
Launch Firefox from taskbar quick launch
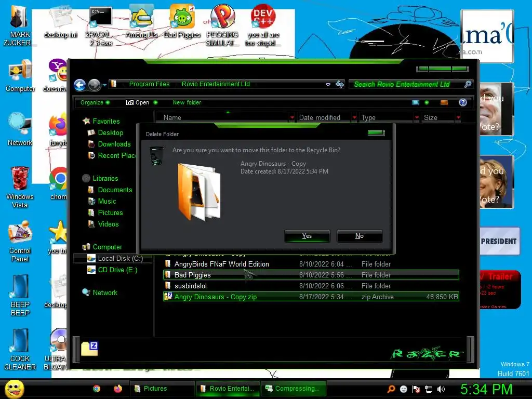[x=118, y=389]
